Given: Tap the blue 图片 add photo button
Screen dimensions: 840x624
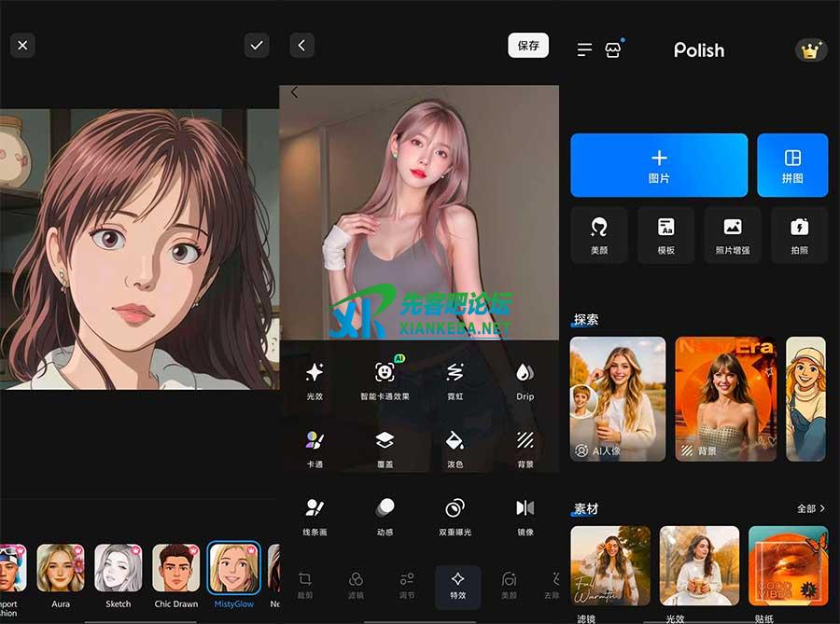Looking at the screenshot, I should (659, 165).
